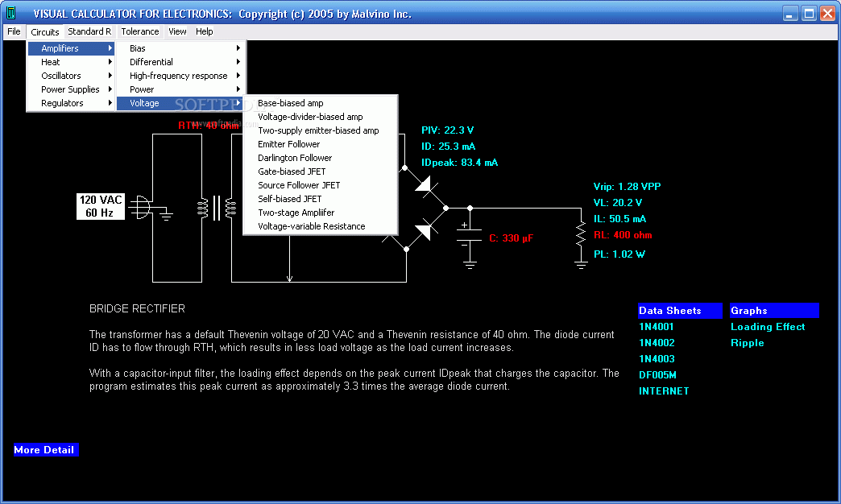Expand High-frequency response submenu
The width and height of the screenshot is (841, 504).
click(x=180, y=76)
